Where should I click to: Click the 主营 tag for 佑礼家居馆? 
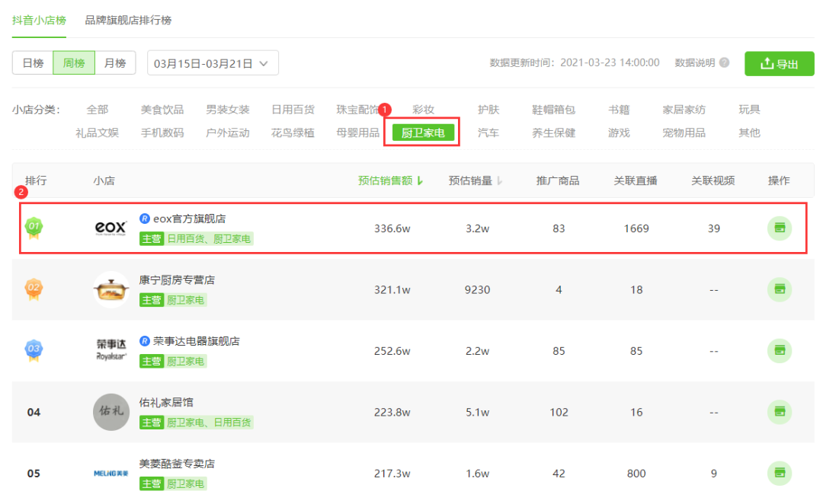151,423
